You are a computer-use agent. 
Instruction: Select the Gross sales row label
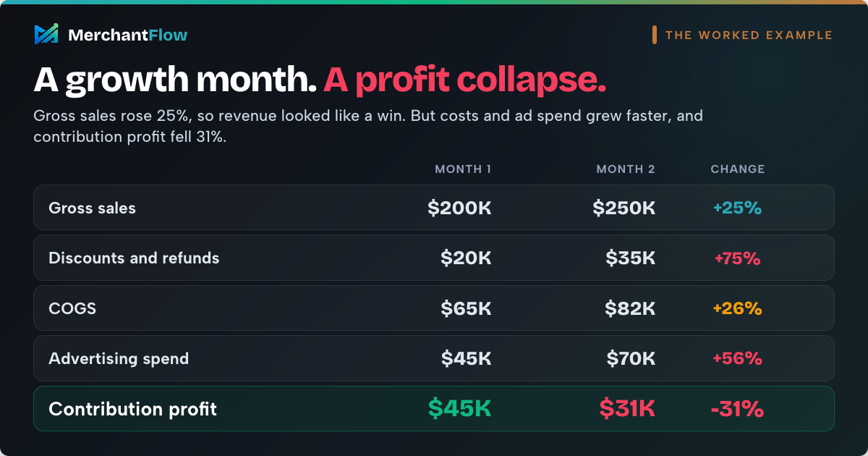[x=92, y=208]
